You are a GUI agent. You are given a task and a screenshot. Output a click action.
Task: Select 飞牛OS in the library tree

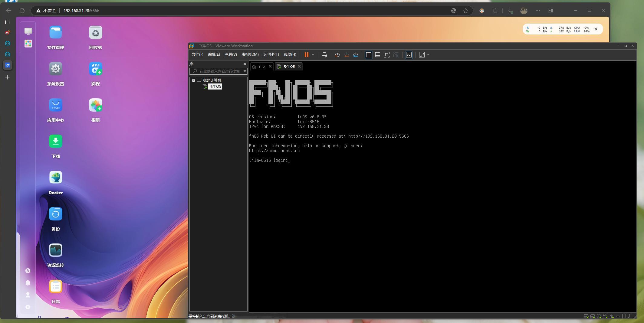click(x=215, y=86)
